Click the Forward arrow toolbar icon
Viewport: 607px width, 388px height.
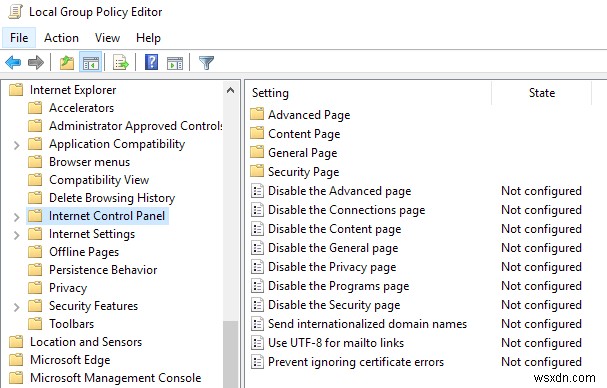click(36, 62)
